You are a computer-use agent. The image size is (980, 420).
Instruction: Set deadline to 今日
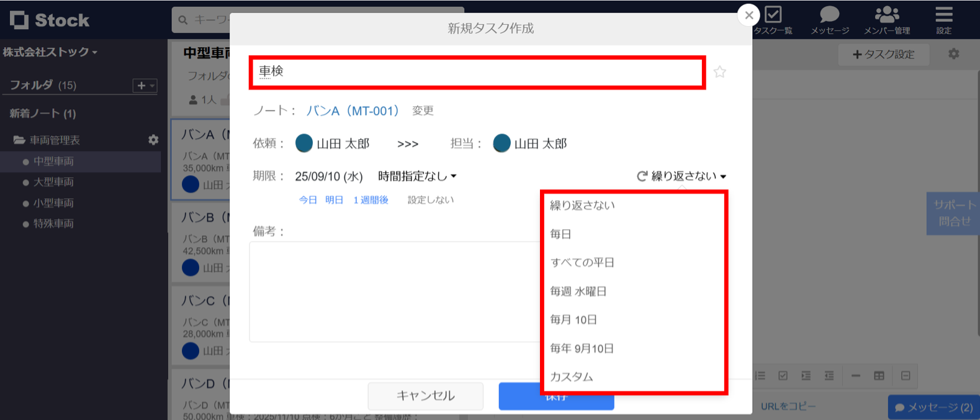[308, 200]
